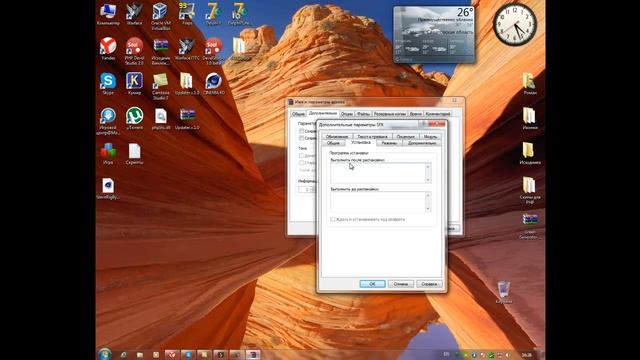This screenshot has width=640, height=360.
Task: Open the Игровой центр@Mail desktop icon
Action: click(108, 121)
